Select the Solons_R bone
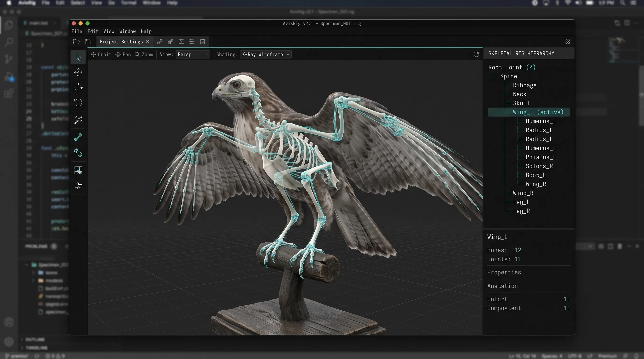 pos(539,166)
